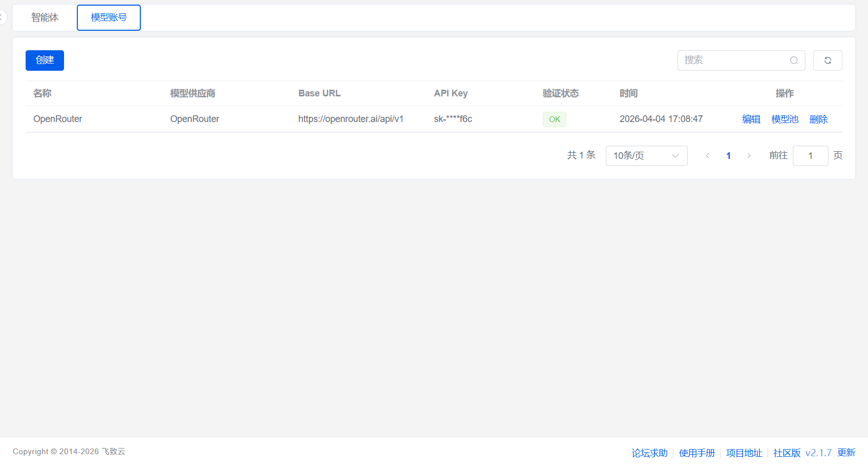
Task: Switch to the 智能体 tab
Action: pyautogui.click(x=45, y=17)
